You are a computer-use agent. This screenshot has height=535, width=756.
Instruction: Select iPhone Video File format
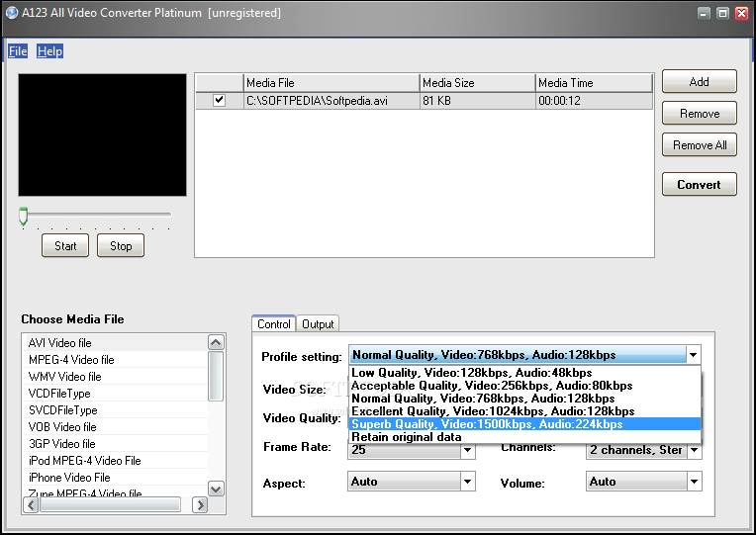pyautogui.click(x=115, y=478)
